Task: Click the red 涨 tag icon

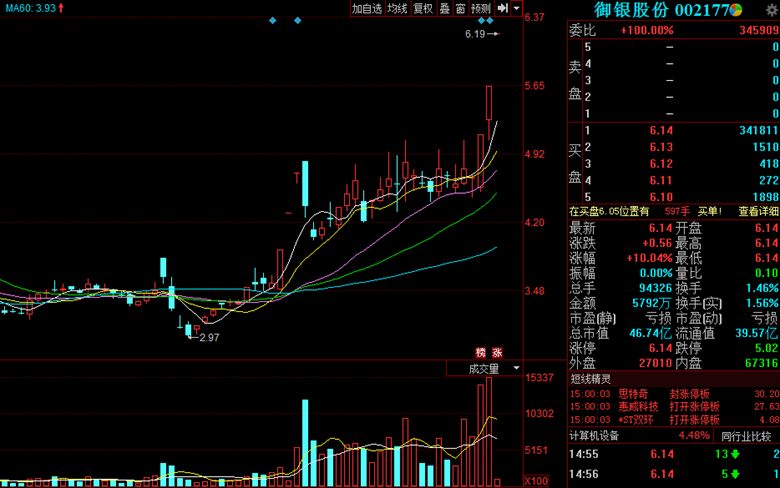Action: [497, 353]
